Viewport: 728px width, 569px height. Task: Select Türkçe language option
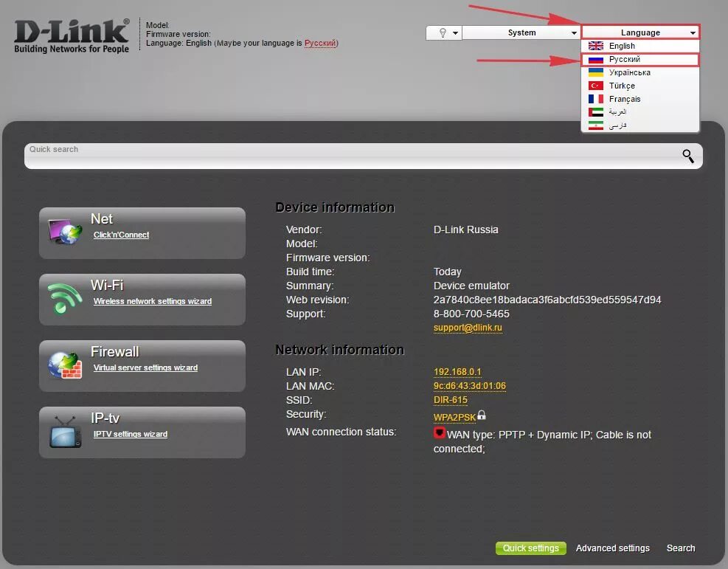pos(640,86)
